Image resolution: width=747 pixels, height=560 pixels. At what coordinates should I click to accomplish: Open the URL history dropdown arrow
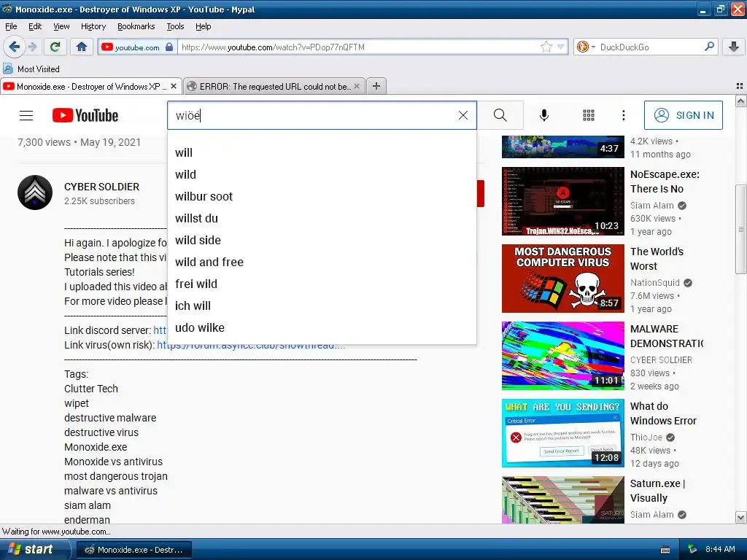[x=561, y=47]
